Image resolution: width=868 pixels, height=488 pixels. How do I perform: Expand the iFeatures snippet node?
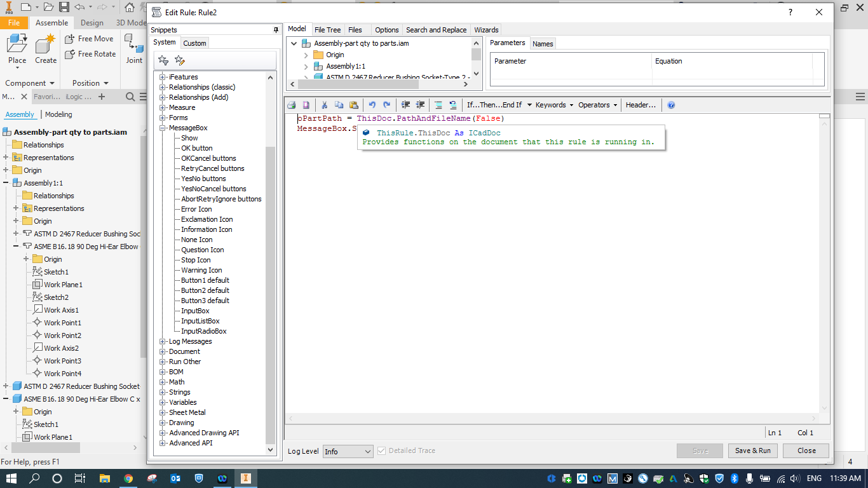163,77
